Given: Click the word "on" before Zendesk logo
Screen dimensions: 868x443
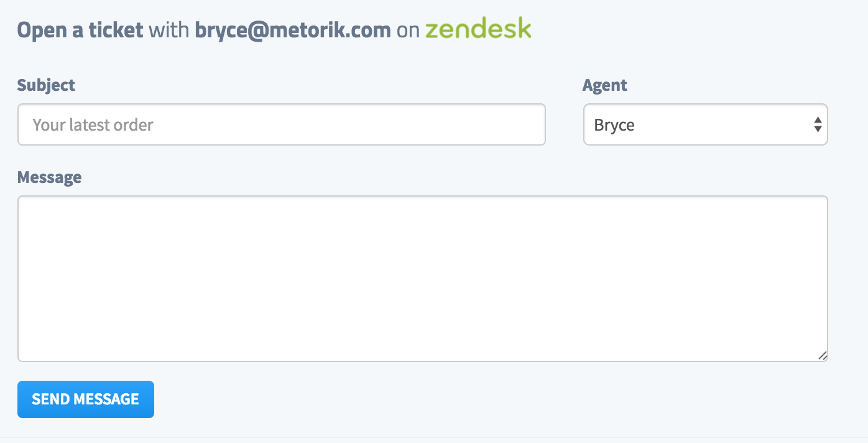Looking at the screenshot, I should [408, 30].
